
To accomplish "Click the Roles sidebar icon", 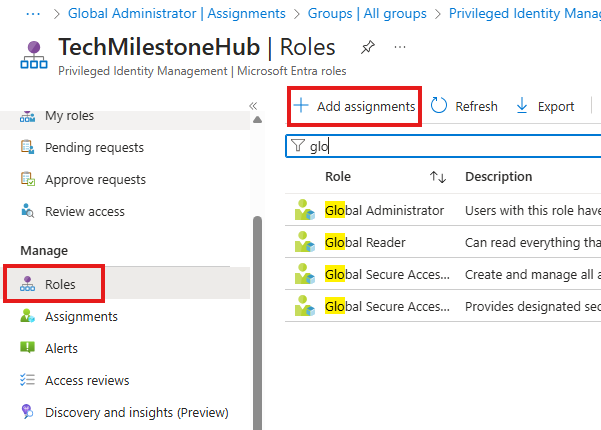I will pos(27,284).
